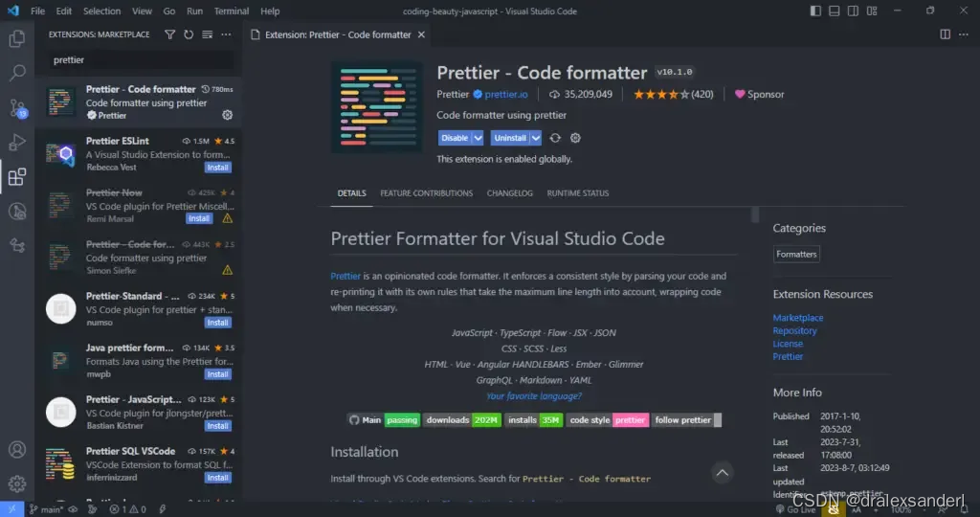
Task: Open the Run and Debug view
Action: coord(17,143)
